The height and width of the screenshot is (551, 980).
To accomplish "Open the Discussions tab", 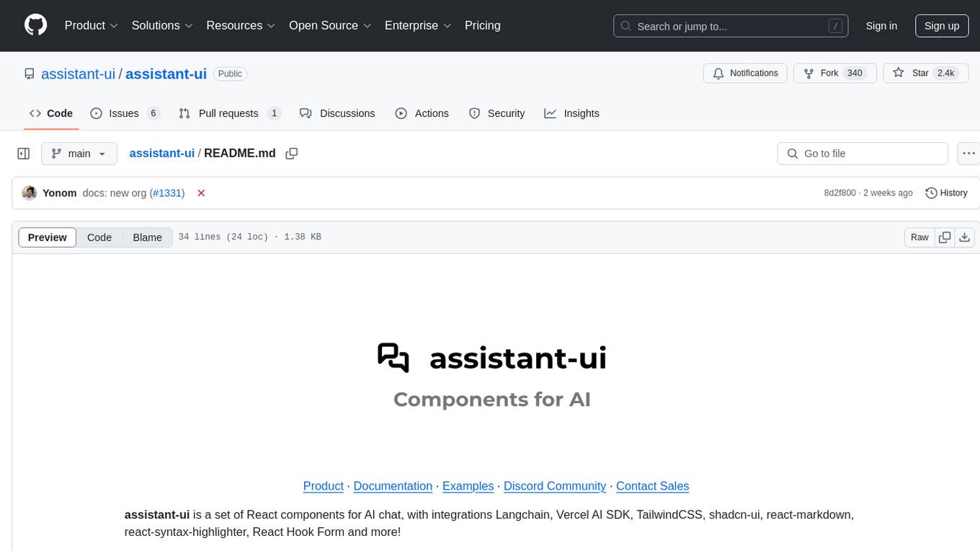I will [337, 113].
